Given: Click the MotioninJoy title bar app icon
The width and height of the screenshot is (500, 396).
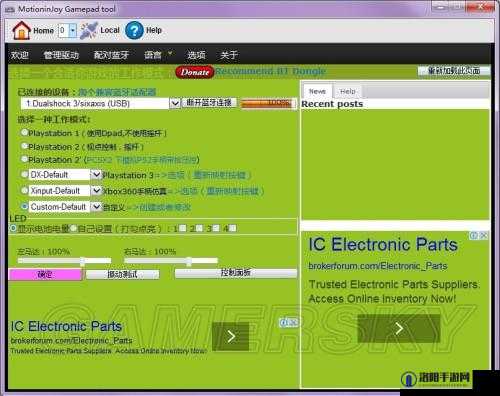Looking at the screenshot, I should click(x=10, y=9).
